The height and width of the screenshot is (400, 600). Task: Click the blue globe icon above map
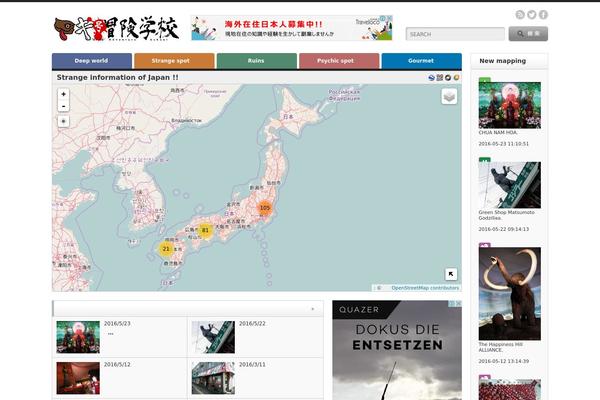(432, 78)
